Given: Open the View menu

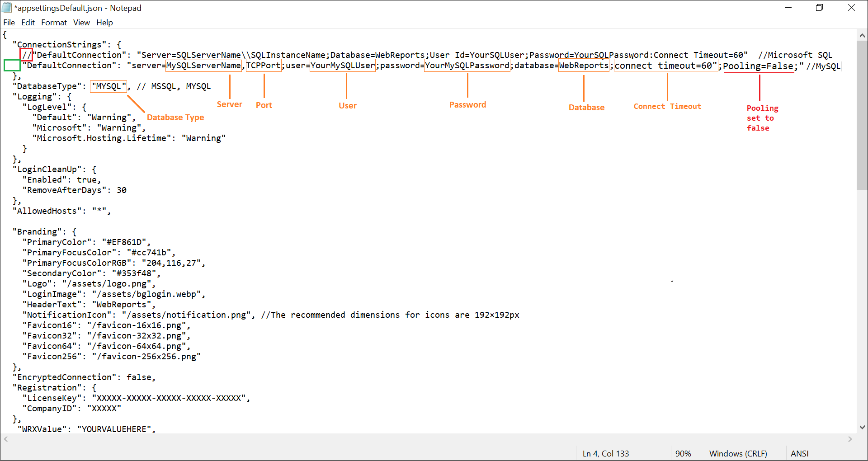Looking at the screenshot, I should click(81, 23).
